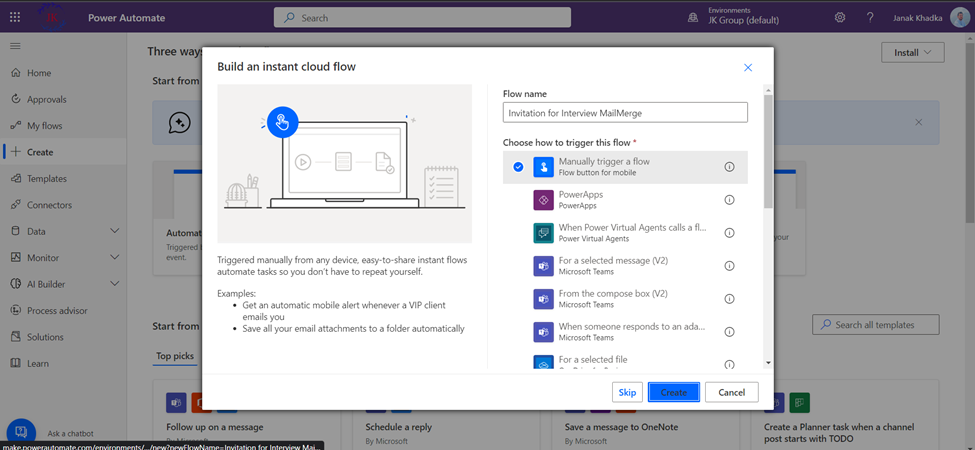
Task: Click the Search all templates field
Action: (x=876, y=324)
